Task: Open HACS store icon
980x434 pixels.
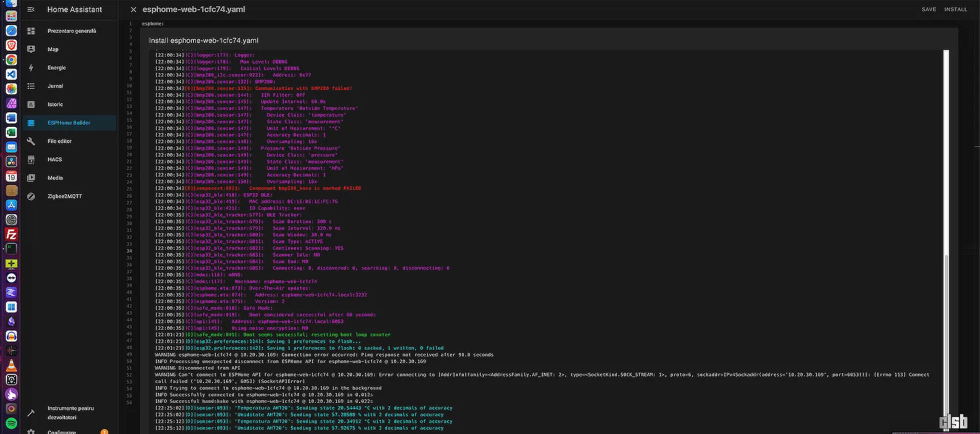Action: point(31,160)
